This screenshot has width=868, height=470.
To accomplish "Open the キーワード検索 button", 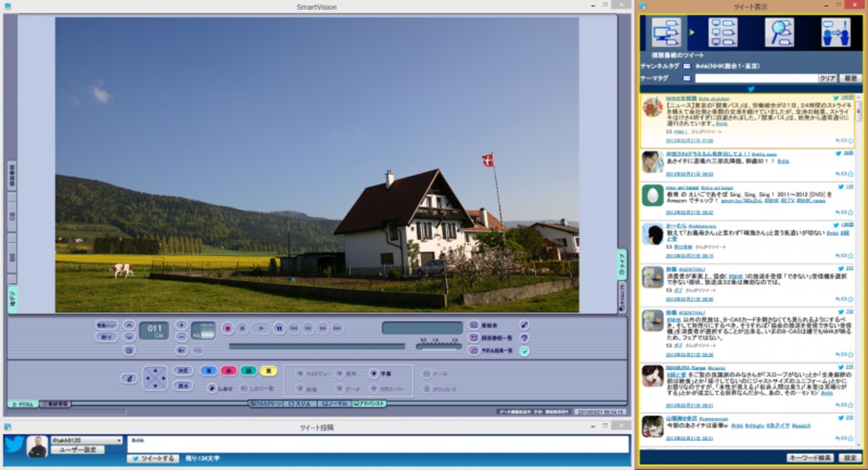I will pyautogui.click(x=810, y=458).
